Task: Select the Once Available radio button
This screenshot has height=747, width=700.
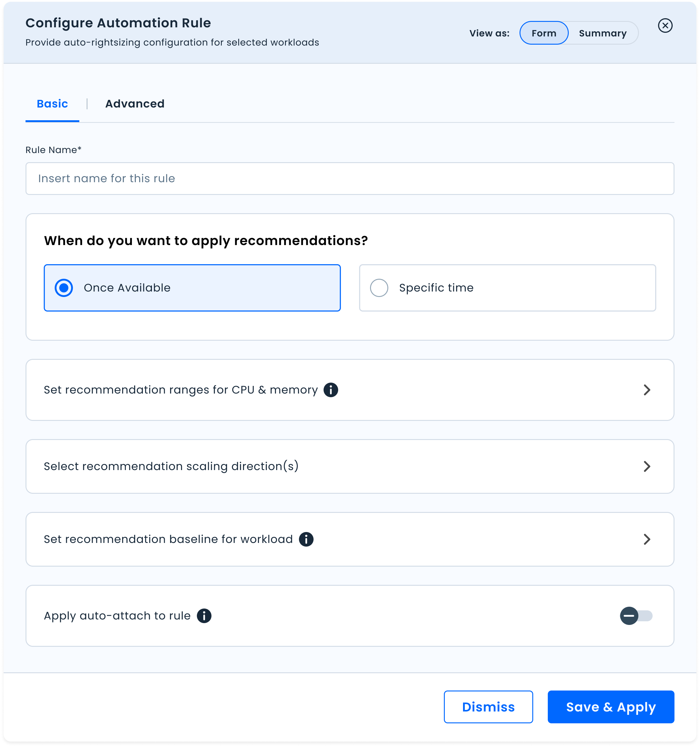Action: click(64, 288)
